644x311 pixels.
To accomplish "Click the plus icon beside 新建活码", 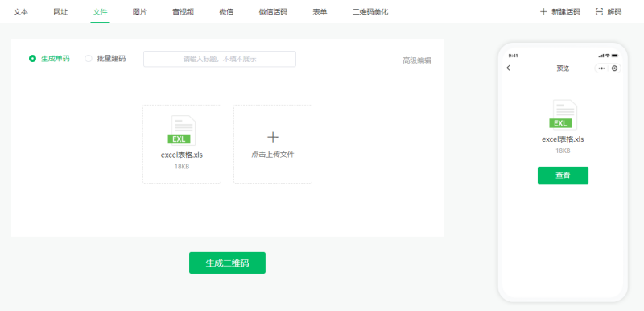I will tap(543, 12).
